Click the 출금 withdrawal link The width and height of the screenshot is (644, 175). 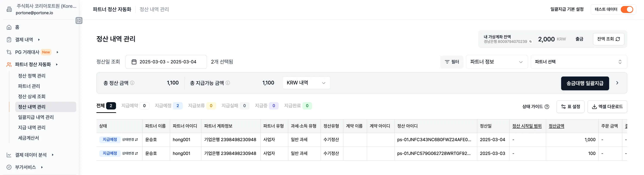tap(580, 39)
